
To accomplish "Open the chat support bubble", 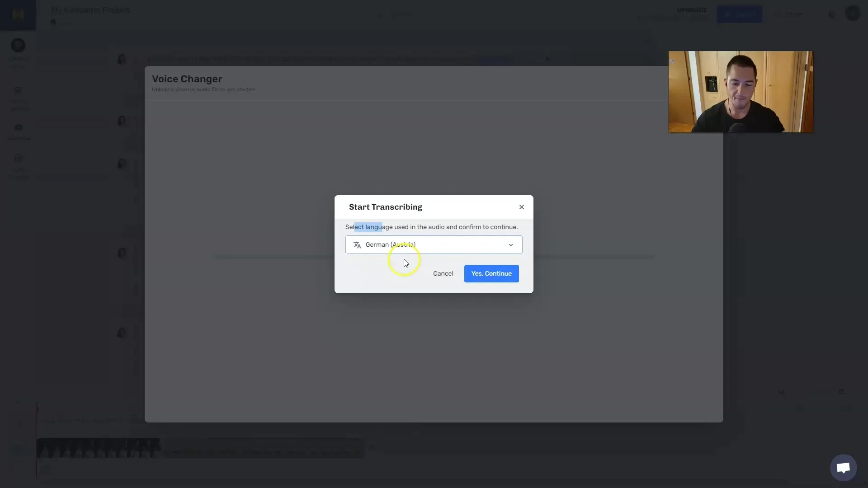I will pos(843,468).
